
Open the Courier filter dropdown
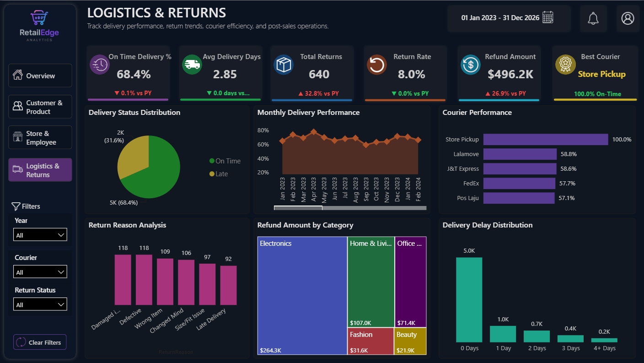pyautogui.click(x=40, y=272)
